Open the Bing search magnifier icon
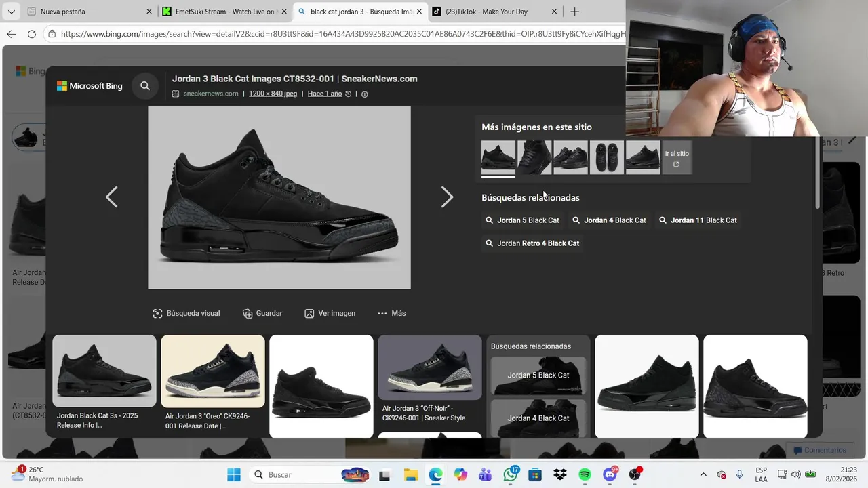The image size is (868, 488). (x=145, y=86)
